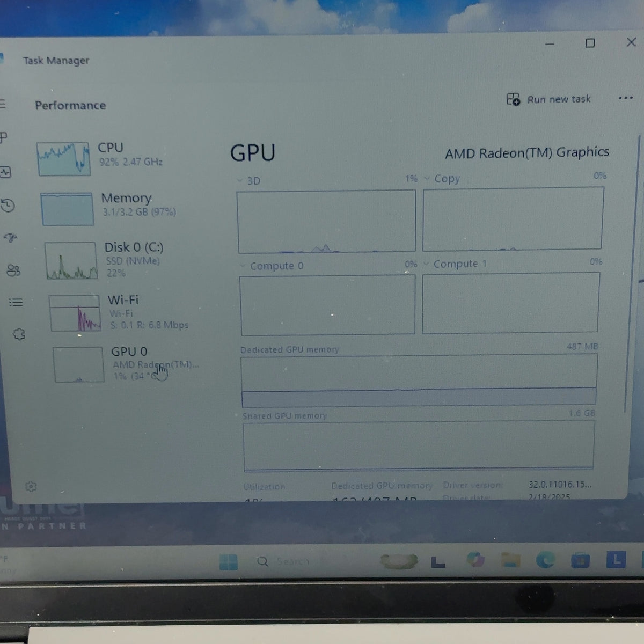Click the '3.1/3.2 GB (97%)' memory value
Viewport: 644px width, 644px height.
[140, 212]
